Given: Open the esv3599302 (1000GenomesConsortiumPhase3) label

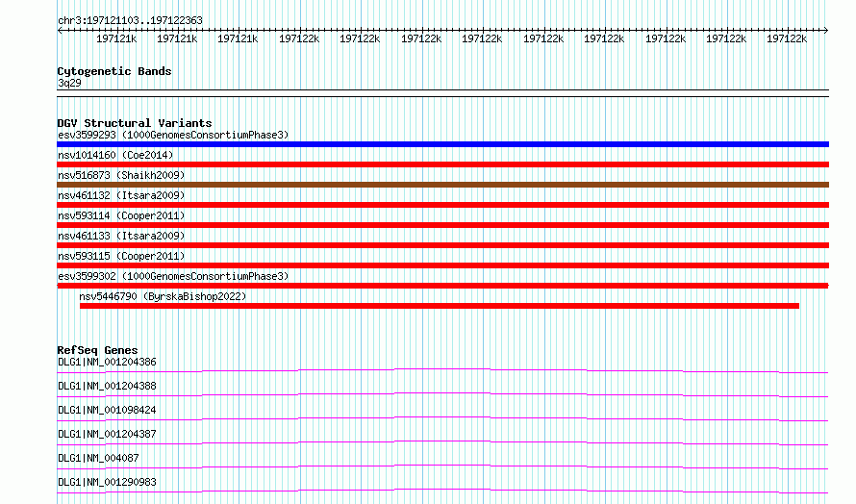Looking at the screenshot, I should tap(173, 276).
